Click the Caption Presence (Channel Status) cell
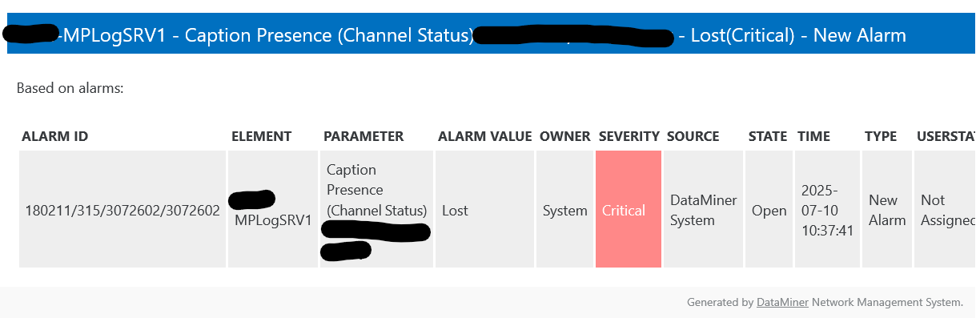This screenshot has height=318, width=980. coord(377,209)
